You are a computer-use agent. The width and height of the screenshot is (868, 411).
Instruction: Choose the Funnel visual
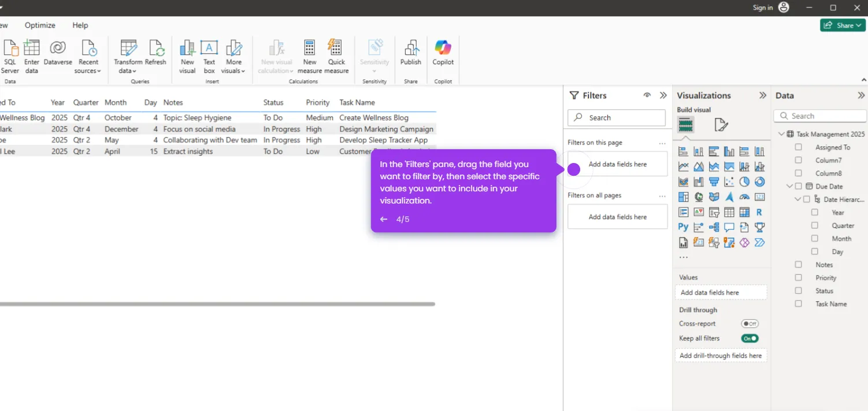pos(714,182)
